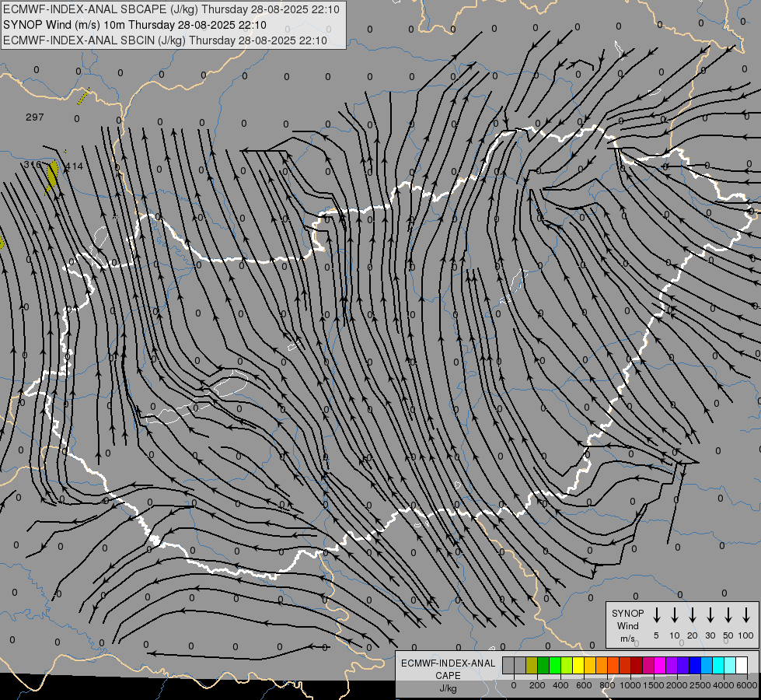Select the SYNOP Wind 10m title line
Viewport: 761px width, 700px height.
coord(134,25)
